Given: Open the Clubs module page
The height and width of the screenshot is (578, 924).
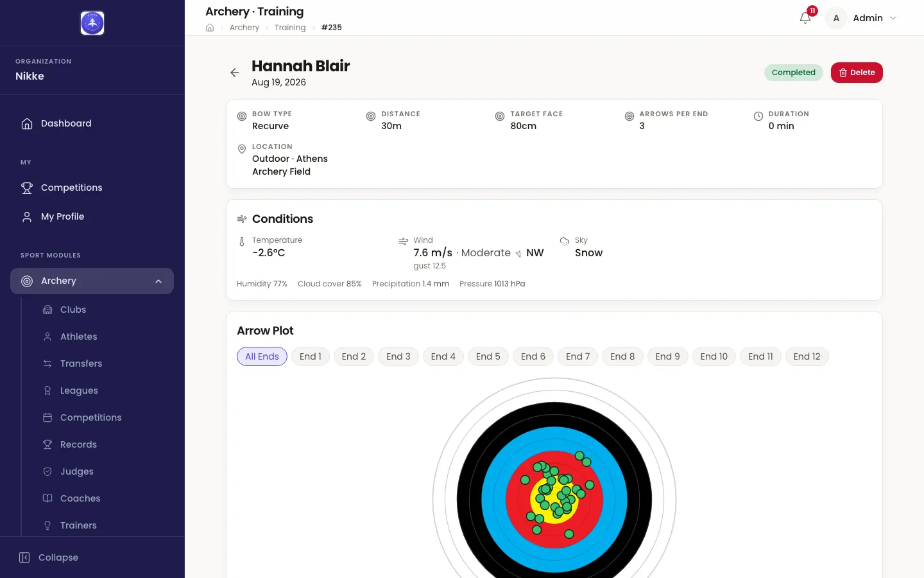Looking at the screenshot, I should pyautogui.click(x=103, y=310).
